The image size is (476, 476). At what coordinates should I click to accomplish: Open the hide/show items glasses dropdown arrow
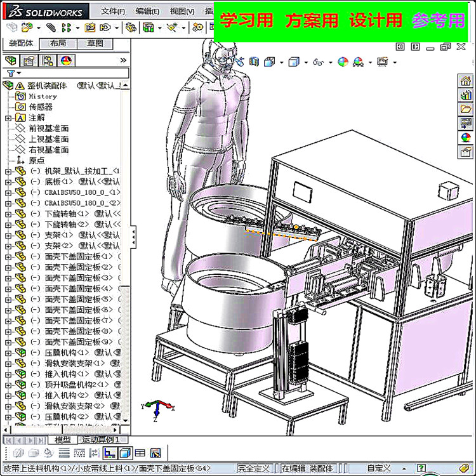[331, 62]
